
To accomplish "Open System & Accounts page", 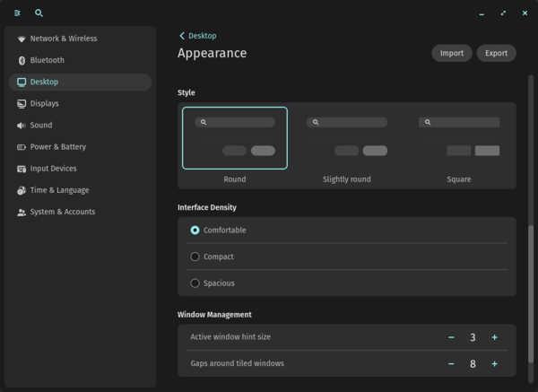I will tap(62, 213).
